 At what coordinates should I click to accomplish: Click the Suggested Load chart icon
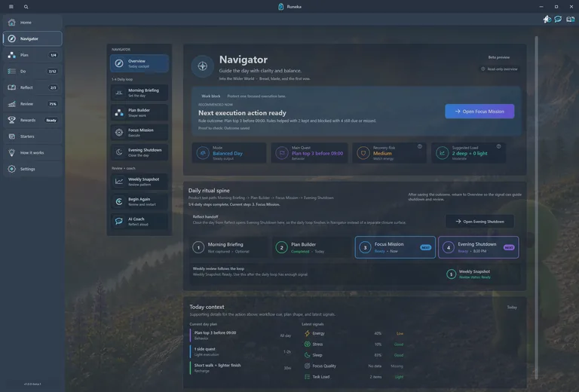pos(442,153)
